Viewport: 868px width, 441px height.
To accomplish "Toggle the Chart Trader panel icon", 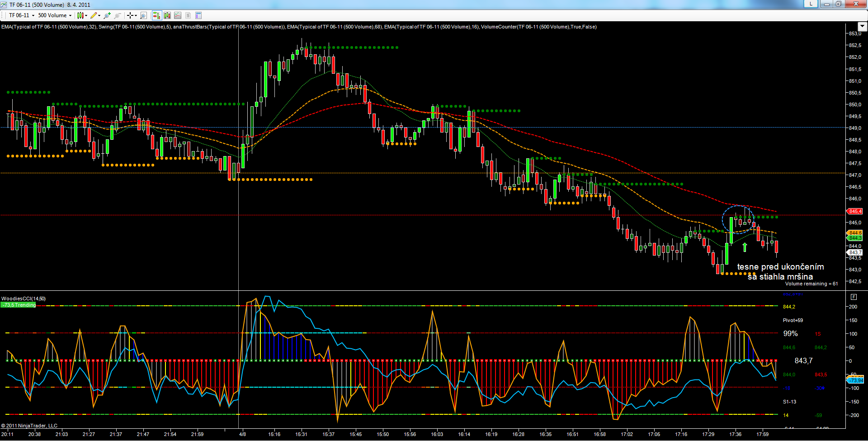I will (156, 15).
